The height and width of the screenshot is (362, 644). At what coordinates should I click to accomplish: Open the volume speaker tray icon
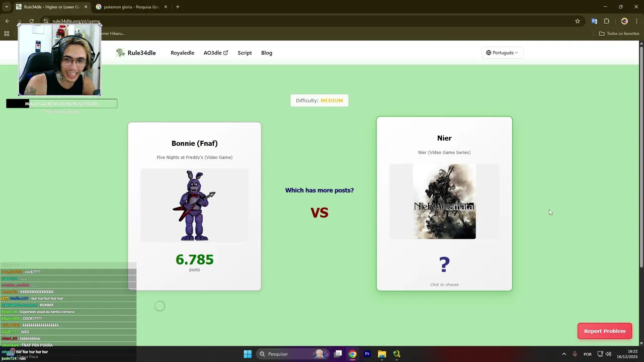pyautogui.click(x=609, y=354)
